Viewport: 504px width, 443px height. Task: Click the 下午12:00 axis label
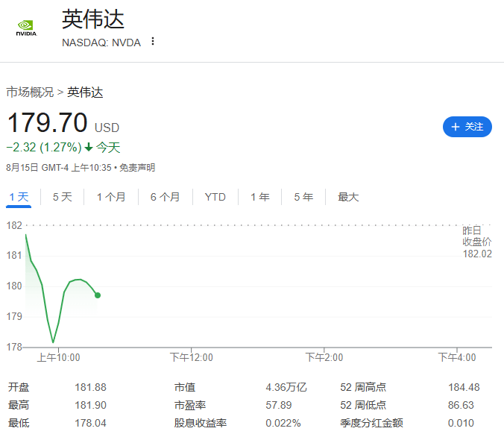click(192, 357)
